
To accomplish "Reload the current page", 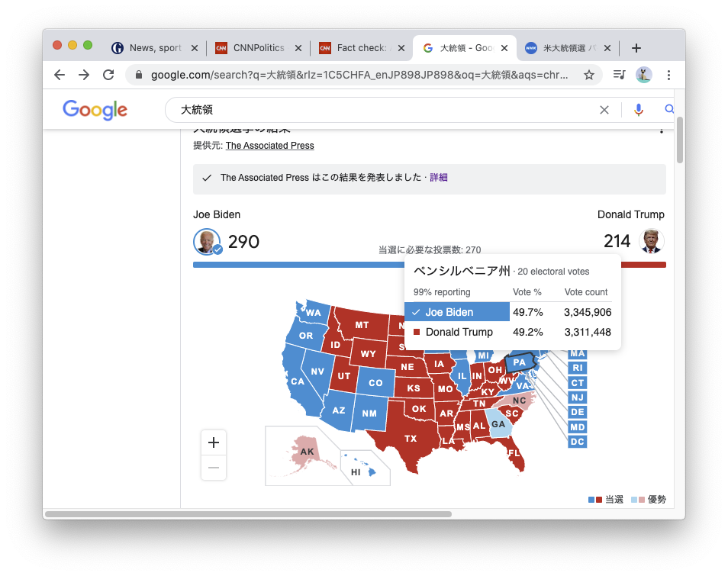I will [108, 75].
